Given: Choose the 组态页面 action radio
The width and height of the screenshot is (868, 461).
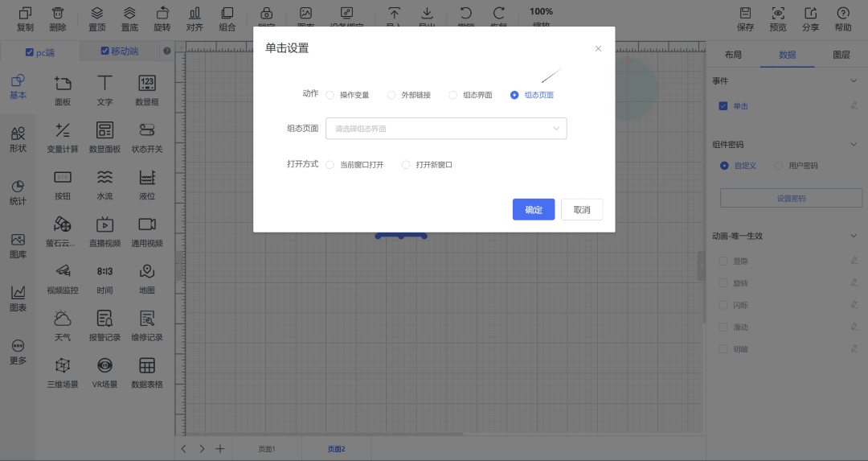Looking at the screenshot, I should point(514,95).
